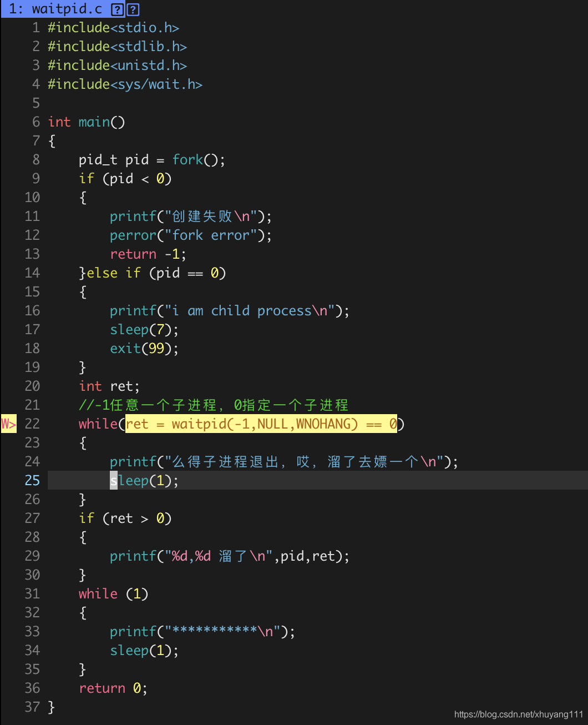Click the int main() declaration
The width and height of the screenshot is (588, 725).
pos(87,122)
